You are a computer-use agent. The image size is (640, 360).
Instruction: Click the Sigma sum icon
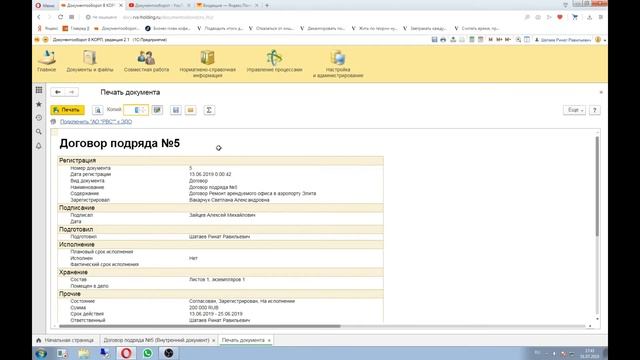tap(209, 110)
